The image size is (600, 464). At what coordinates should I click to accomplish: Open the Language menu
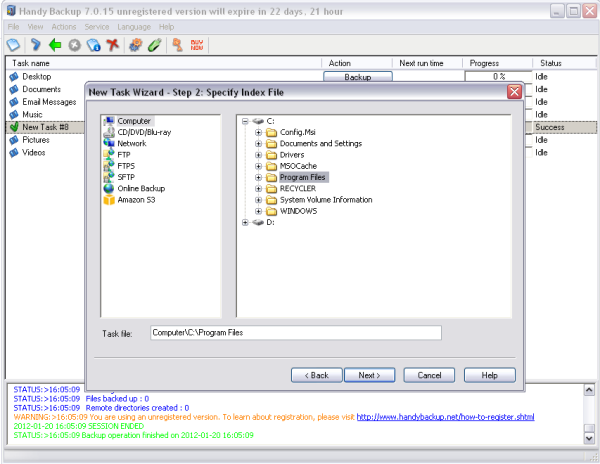(x=134, y=27)
